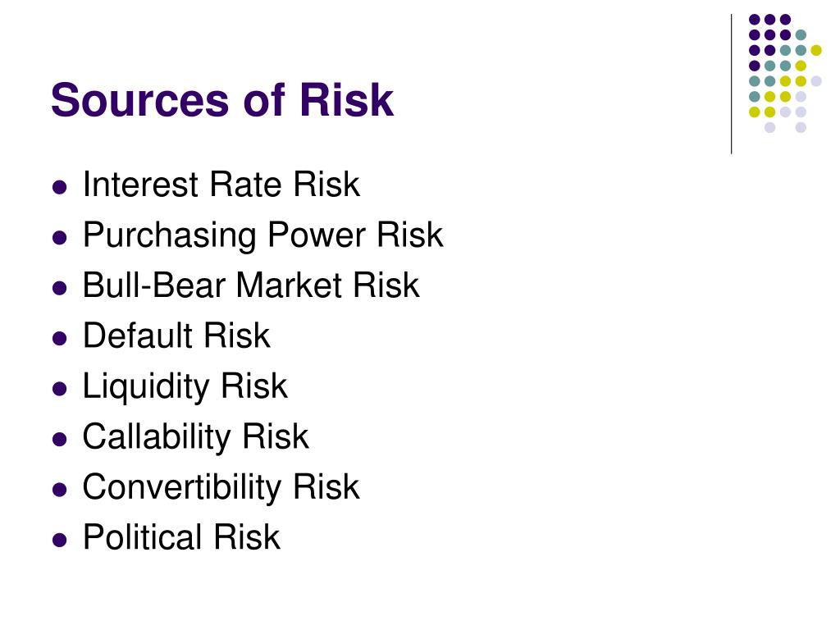Click the lone yellow dot in decoration
840x630 pixels.
816,50
